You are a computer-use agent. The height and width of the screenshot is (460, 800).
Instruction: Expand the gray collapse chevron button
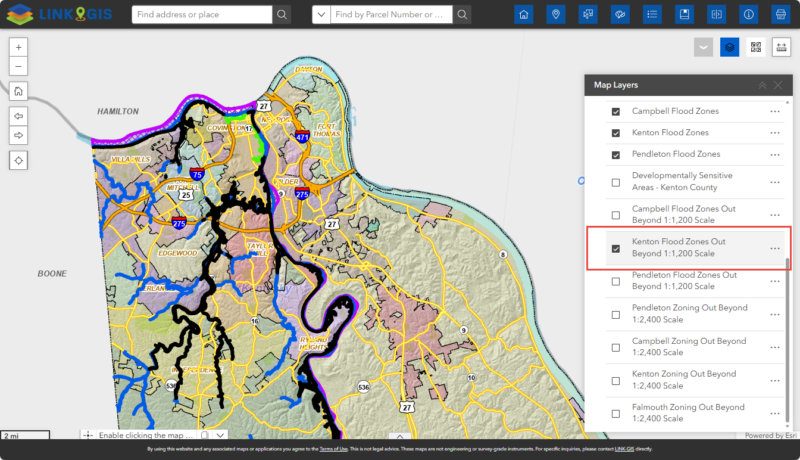coord(703,47)
